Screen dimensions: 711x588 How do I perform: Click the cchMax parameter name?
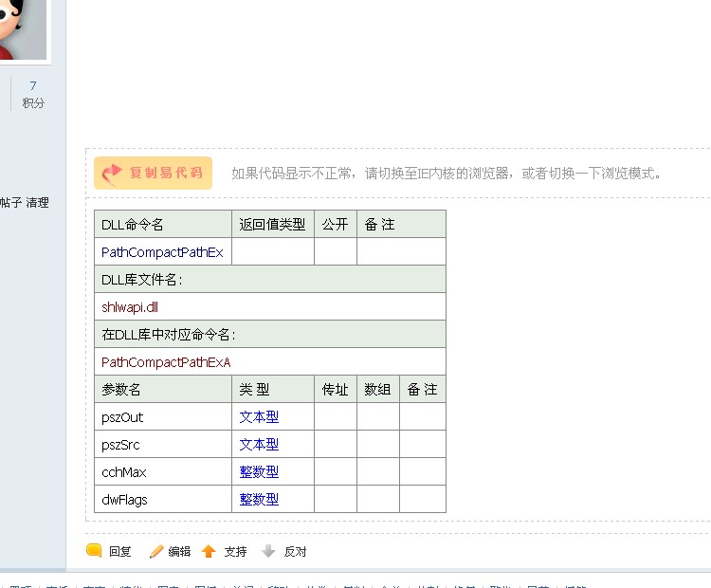click(124, 472)
